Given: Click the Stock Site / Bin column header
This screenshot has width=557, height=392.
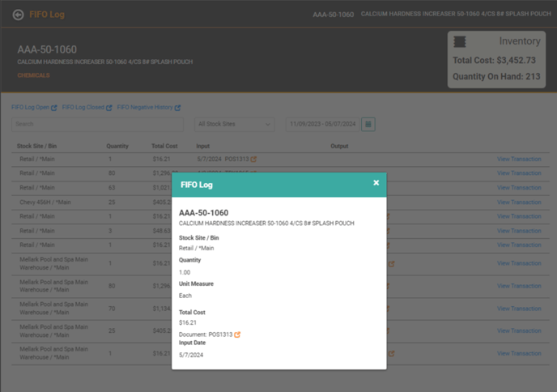Looking at the screenshot, I should pyautogui.click(x=36, y=146).
